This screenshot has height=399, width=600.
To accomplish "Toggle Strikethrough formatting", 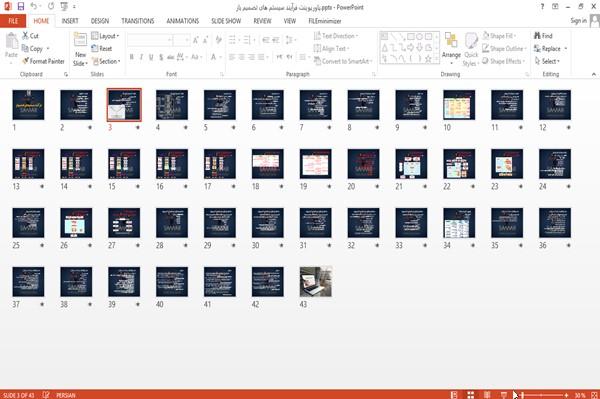I will click(x=171, y=57).
